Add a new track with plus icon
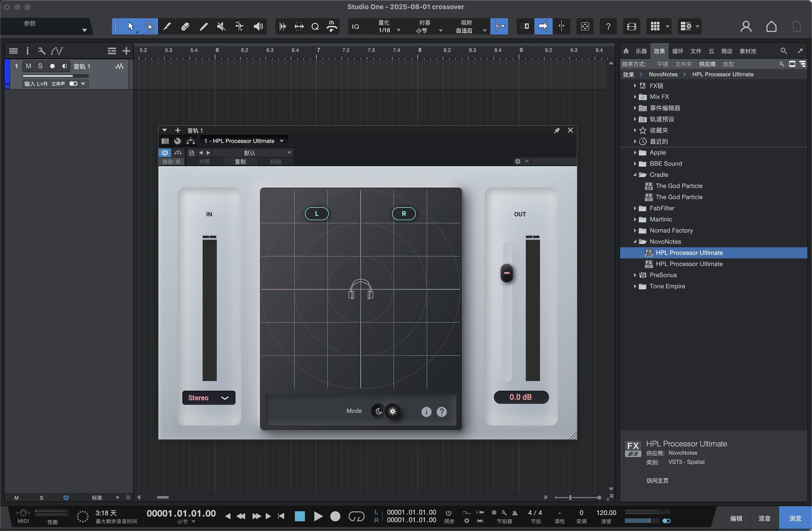Screen dimensions: 812x531 click(126, 51)
